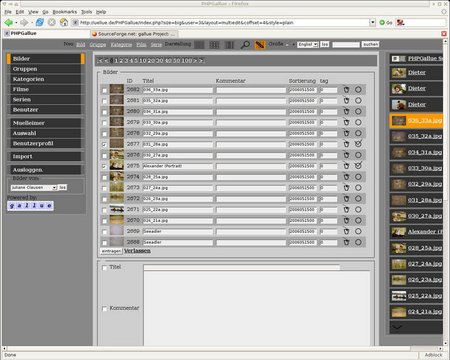
Task: Click the browser reload icon
Action: point(40,22)
